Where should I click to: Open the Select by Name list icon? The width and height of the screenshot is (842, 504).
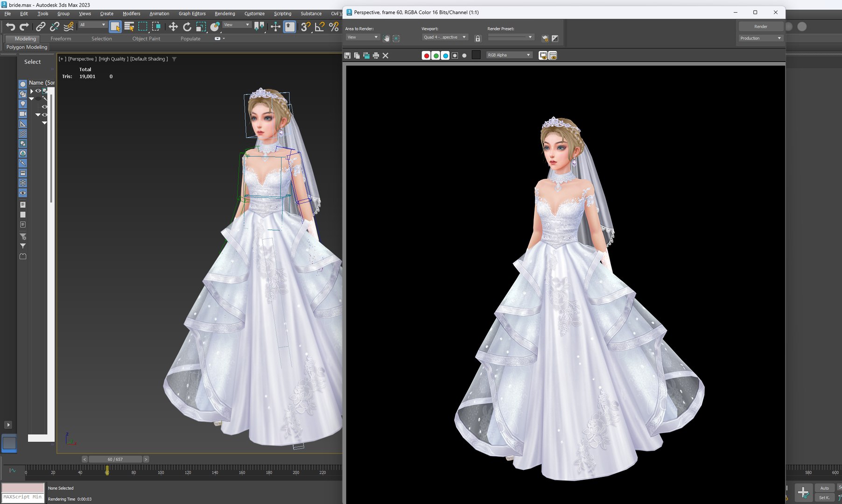129,27
